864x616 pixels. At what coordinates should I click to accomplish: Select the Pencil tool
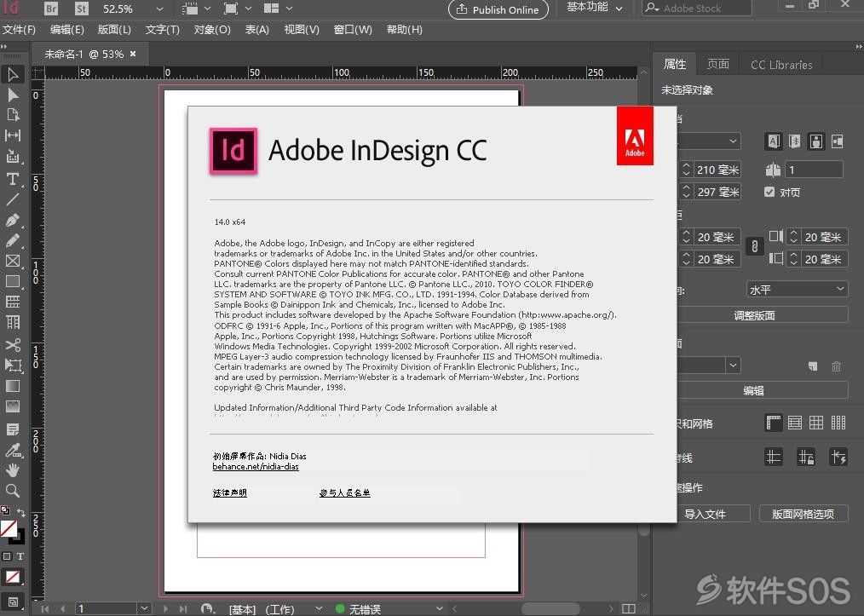click(13, 241)
